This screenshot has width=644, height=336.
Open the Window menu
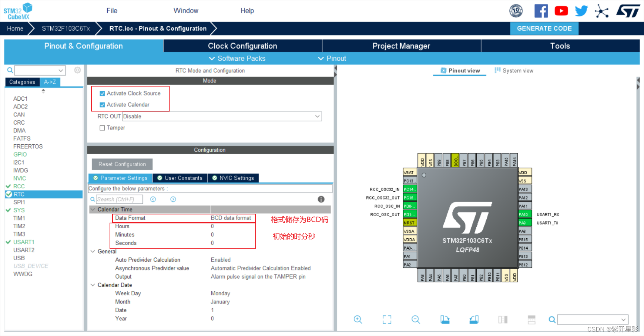(186, 11)
